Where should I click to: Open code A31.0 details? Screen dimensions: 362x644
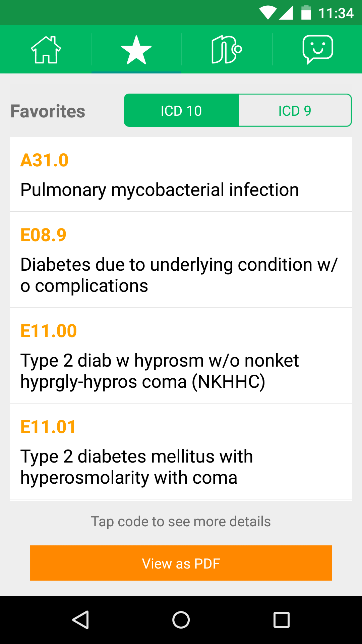[45, 160]
